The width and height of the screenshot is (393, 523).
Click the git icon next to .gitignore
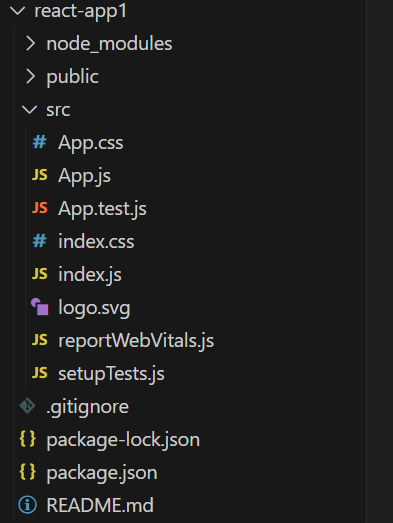click(27, 406)
